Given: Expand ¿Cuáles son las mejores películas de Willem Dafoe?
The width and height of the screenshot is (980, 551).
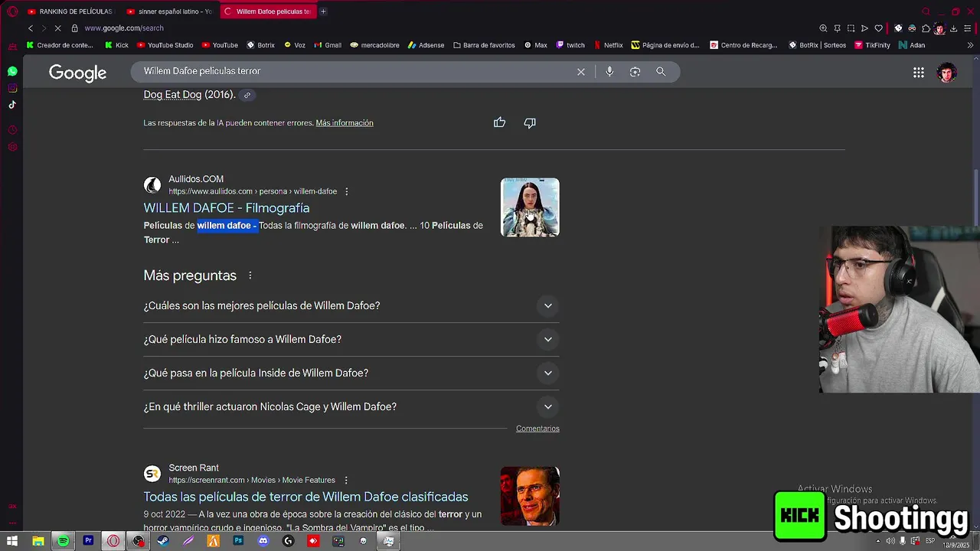Looking at the screenshot, I should (351, 306).
